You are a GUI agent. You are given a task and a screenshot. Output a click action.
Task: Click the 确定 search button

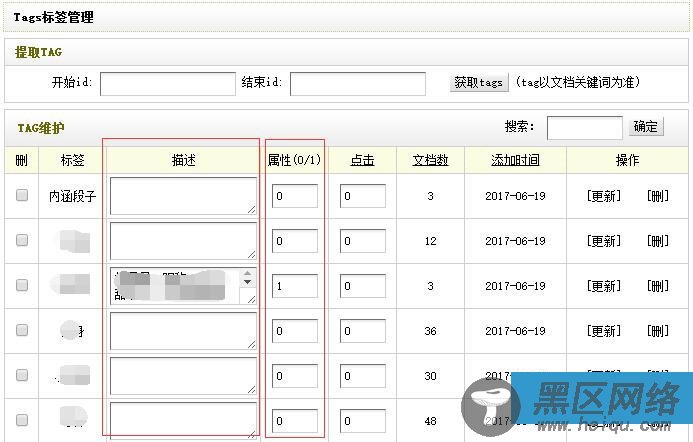tap(646, 127)
